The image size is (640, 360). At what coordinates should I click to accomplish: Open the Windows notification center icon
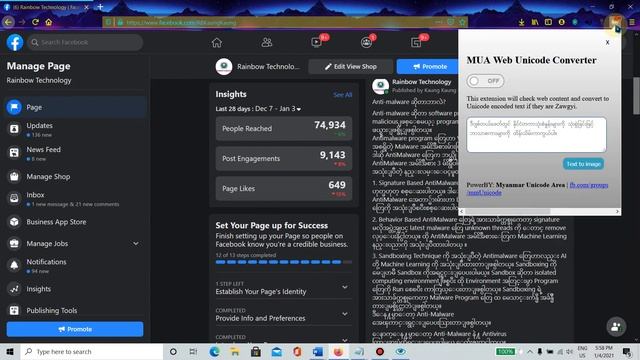627,351
